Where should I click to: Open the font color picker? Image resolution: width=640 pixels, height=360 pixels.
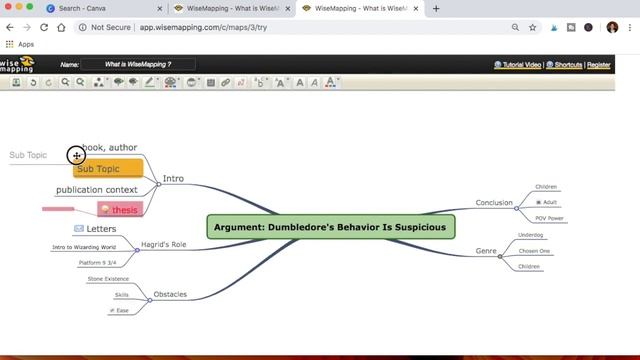[331, 82]
